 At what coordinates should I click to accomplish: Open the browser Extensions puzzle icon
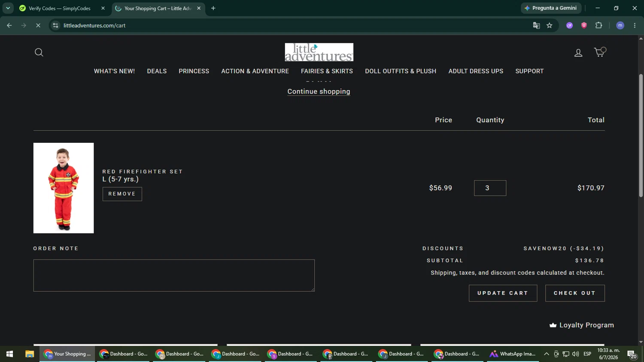point(599,25)
